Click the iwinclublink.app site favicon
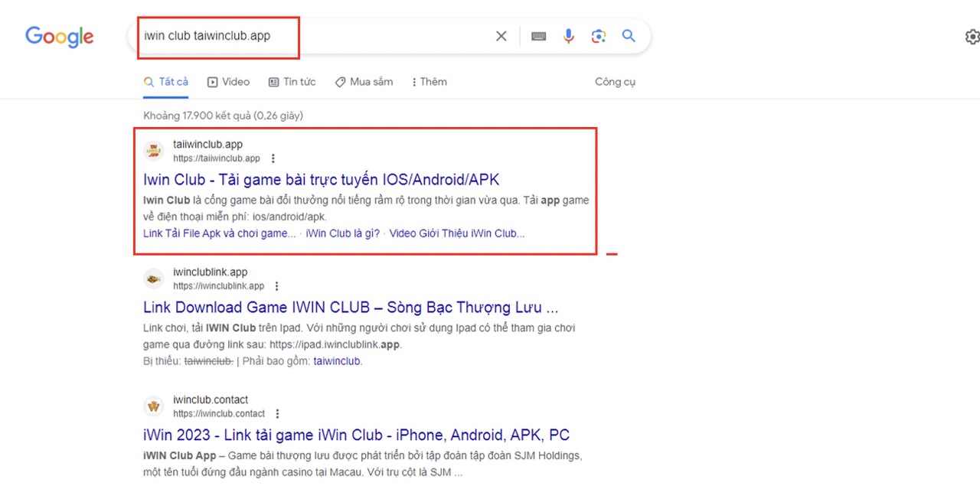Image resolution: width=980 pixels, height=502 pixels. tap(154, 279)
